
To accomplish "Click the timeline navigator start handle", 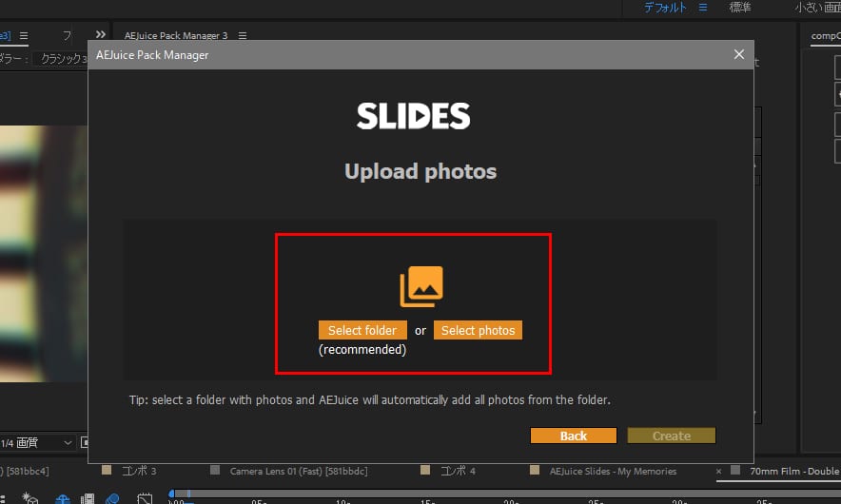I will (171, 494).
